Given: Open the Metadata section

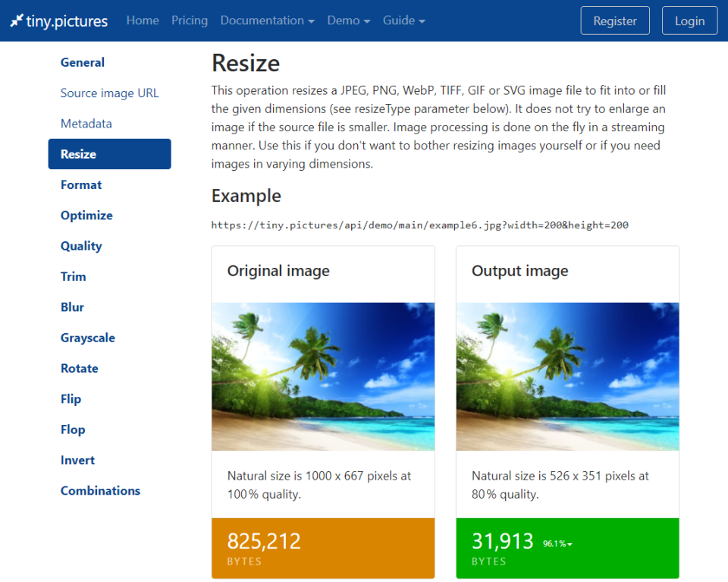Looking at the screenshot, I should tap(86, 123).
